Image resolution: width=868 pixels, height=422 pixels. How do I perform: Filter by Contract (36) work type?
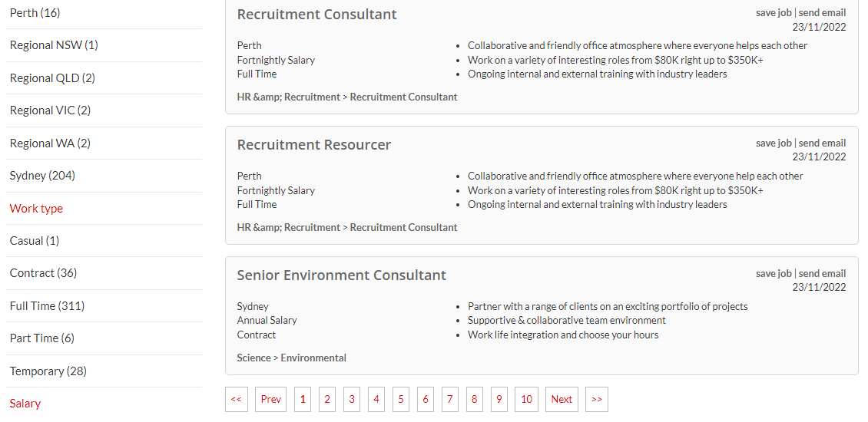click(x=43, y=273)
